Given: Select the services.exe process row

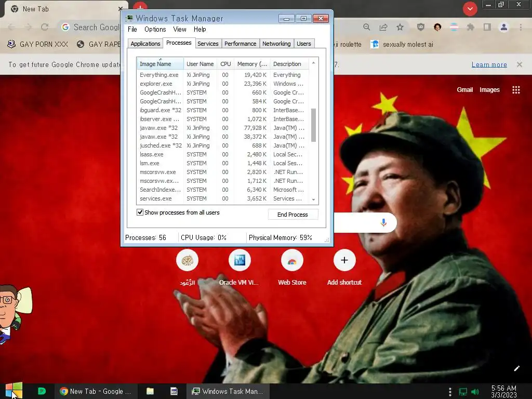Looking at the screenshot, I should [x=223, y=198].
